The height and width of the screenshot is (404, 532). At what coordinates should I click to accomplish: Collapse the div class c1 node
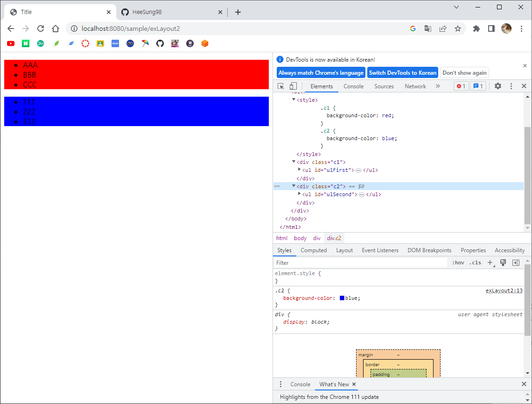pyautogui.click(x=294, y=162)
